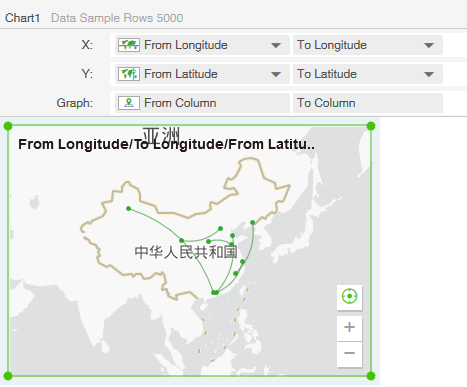
Task: Zoom in on the map with plus
Action: click(x=349, y=327)
